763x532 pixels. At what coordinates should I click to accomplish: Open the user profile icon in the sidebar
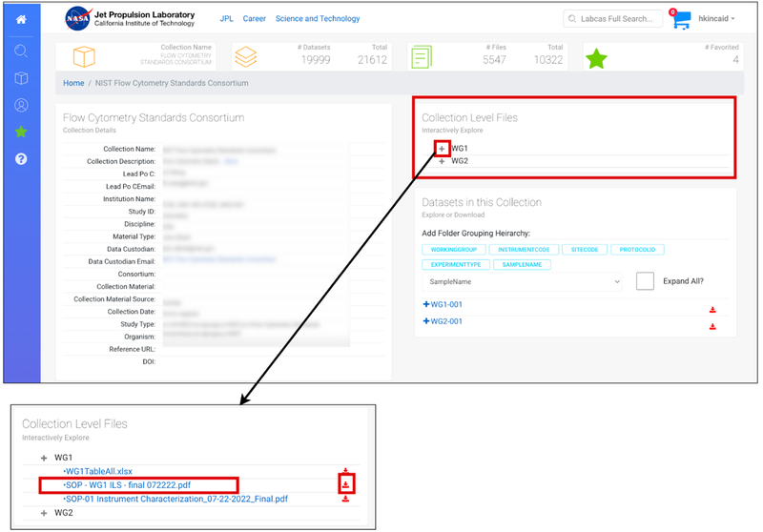[21, 105]
